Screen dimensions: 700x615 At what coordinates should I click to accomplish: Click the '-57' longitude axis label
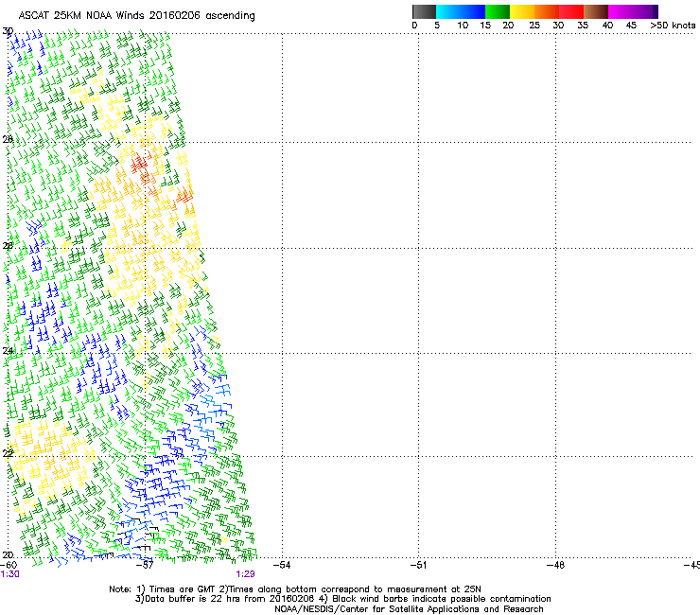(x=145, y=565)
